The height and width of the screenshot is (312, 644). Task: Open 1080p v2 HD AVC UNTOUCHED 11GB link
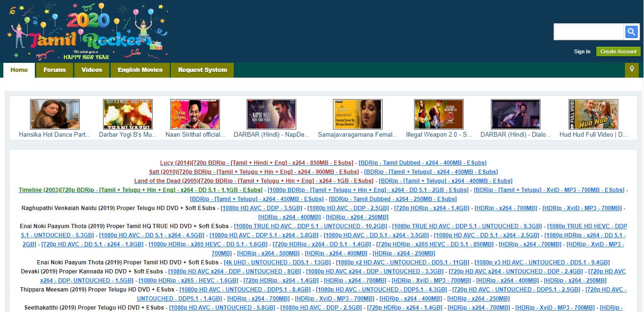[403, 262]
